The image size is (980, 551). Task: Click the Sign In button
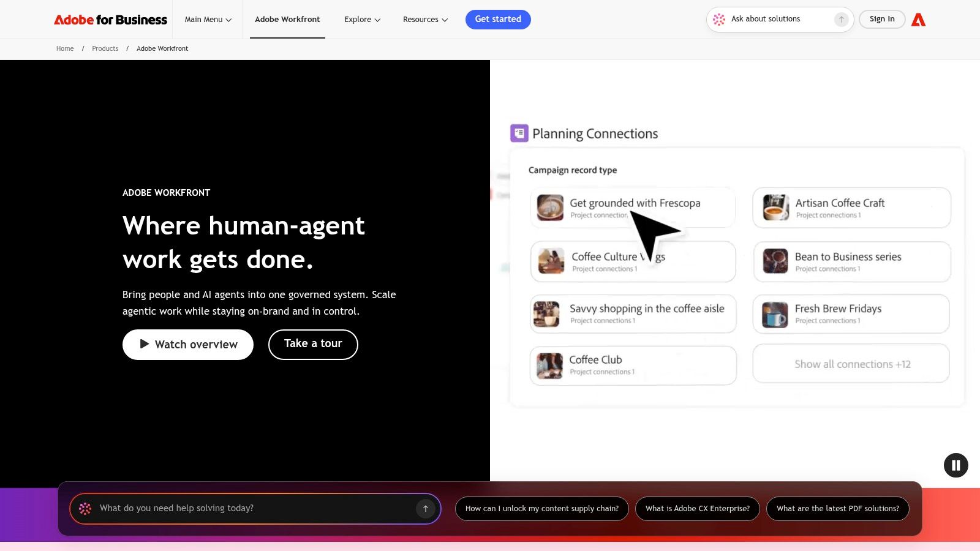click(882, 20)
